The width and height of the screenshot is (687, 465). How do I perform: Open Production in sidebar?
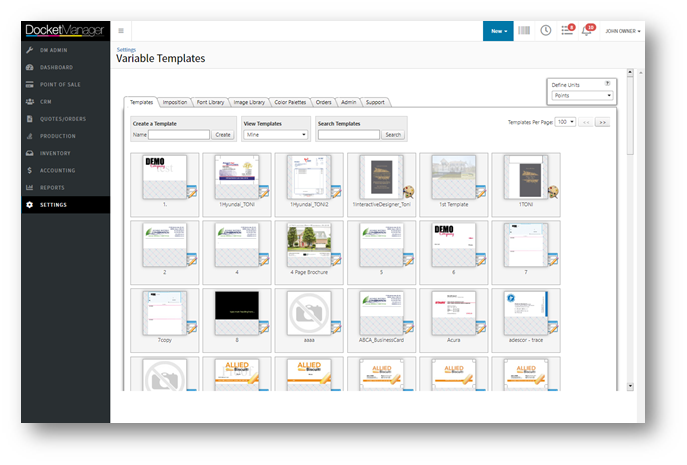coord(66,136)
